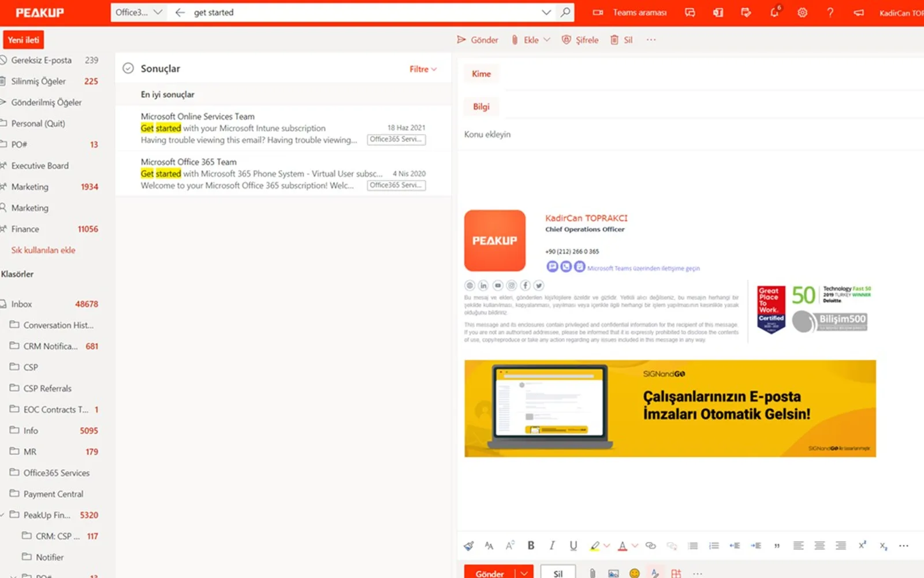The height and width of the screenshot is (578, 924).
Task: Insert a bulleted list
Action: 693,546
